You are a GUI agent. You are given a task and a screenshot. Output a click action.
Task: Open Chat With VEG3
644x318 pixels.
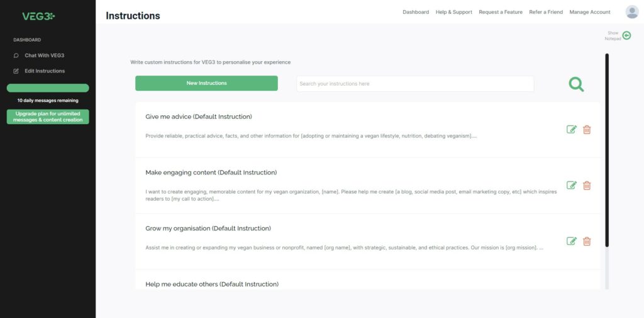click(45, 55)
